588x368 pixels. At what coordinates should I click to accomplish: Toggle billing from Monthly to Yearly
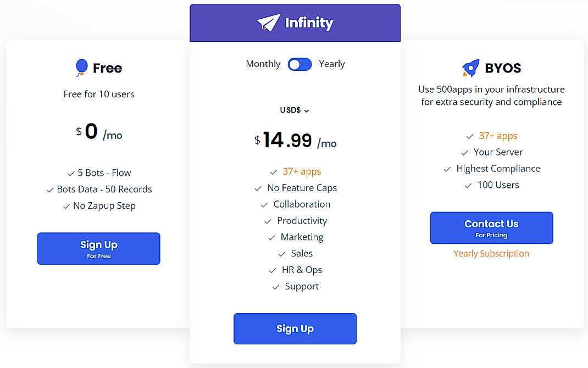[x=299, y=64]
